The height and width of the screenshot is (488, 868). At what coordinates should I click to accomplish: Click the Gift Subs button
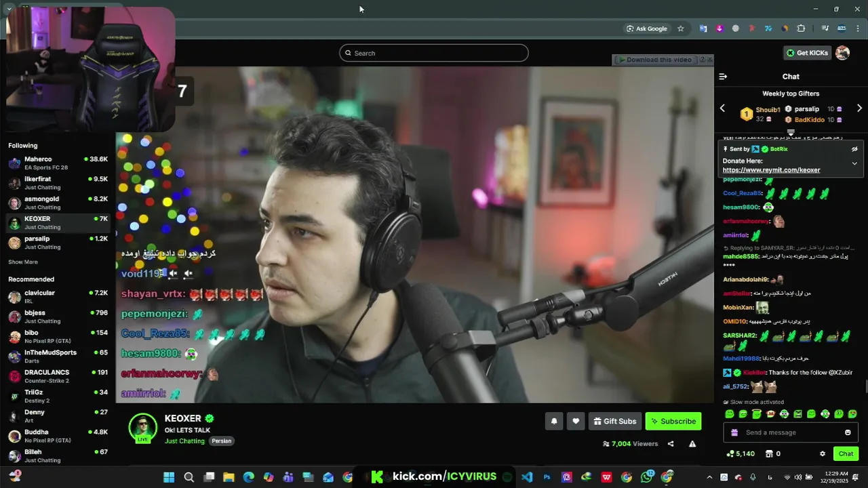click(614, 421)
